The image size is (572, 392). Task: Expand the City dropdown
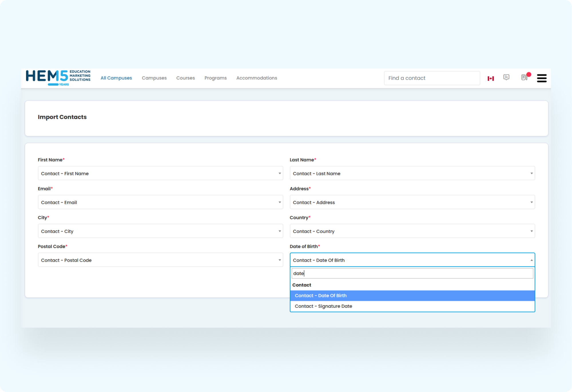point(160,231)
